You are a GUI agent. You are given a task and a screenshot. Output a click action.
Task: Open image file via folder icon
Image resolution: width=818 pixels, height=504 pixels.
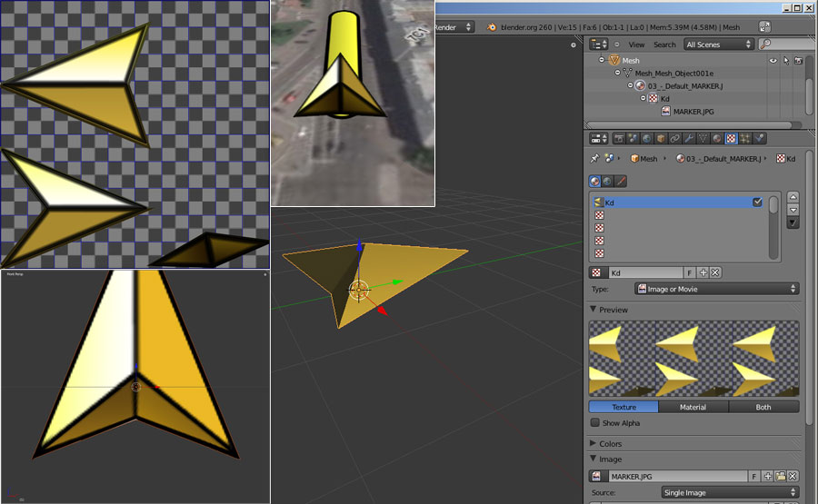[780, 476]
